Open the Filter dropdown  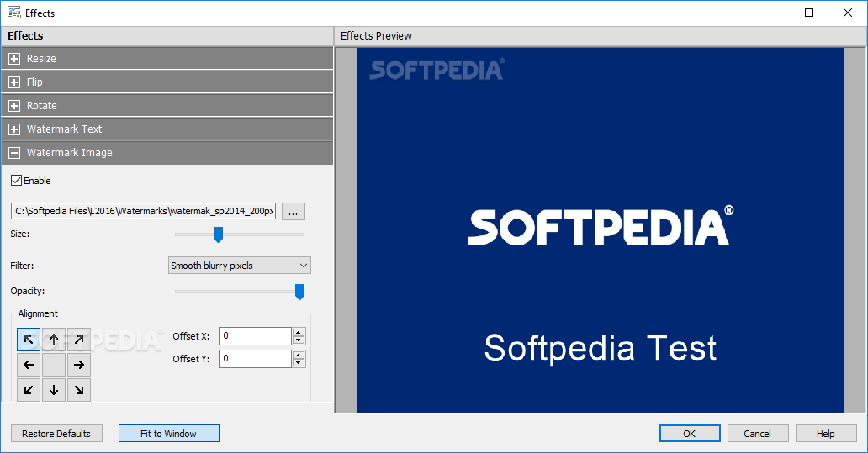[239, 266]
